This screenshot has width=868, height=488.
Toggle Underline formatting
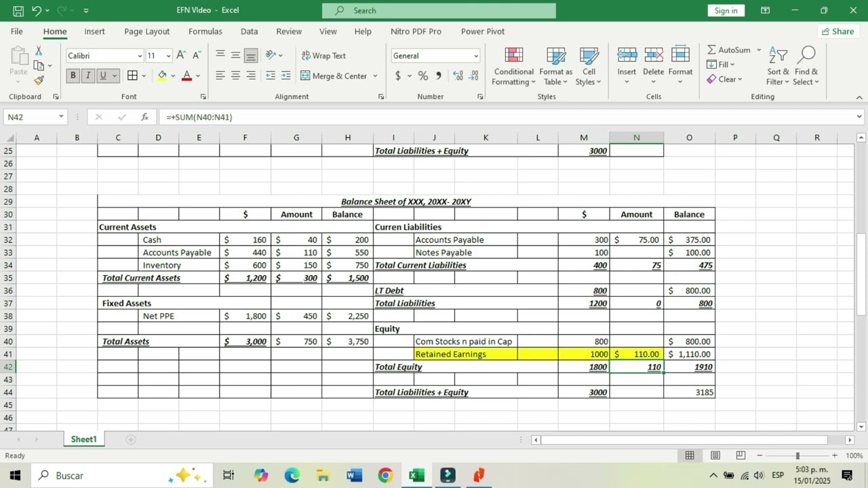pos(103,76)
